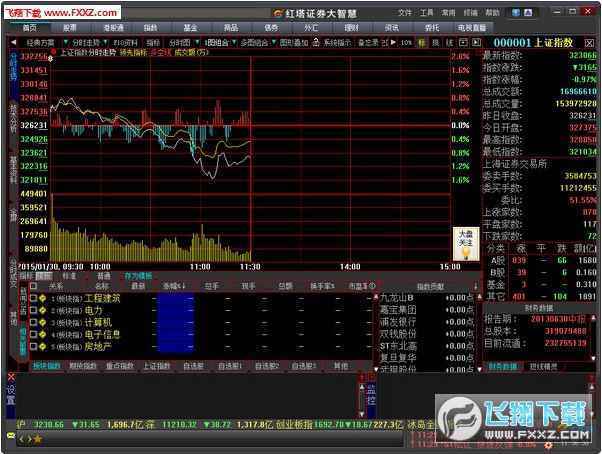This screenshot has width=602, height=454.
Task: Toggle the select-all checkbox in table header
Action: point(33,286)
